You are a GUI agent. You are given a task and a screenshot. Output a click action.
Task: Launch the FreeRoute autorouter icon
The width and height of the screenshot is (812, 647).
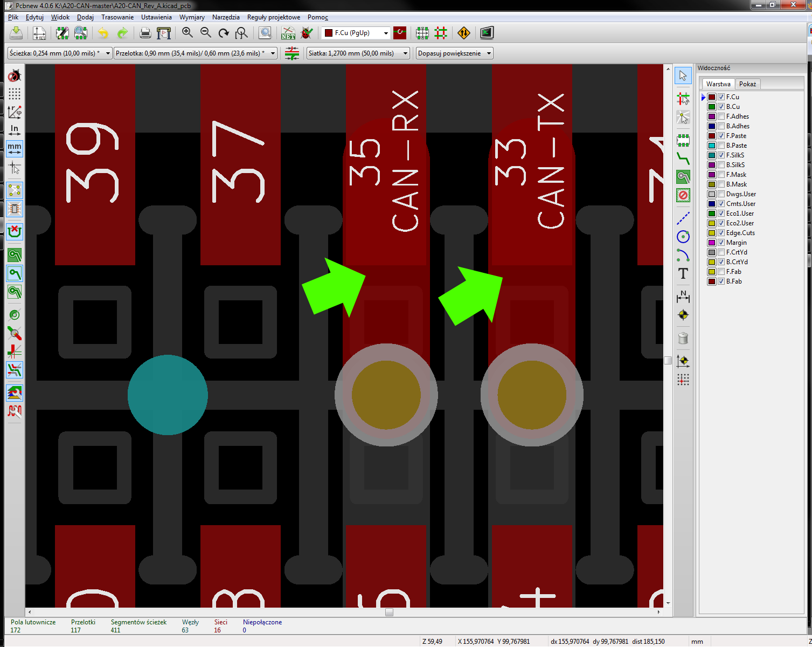(x=463, y=33)
